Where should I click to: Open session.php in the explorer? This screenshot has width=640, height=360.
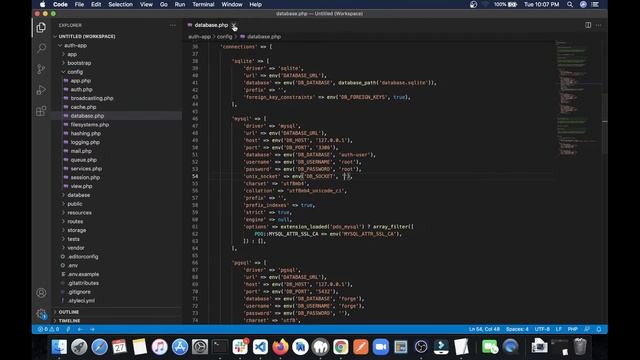pyautogui.click(x=85, y=178)
